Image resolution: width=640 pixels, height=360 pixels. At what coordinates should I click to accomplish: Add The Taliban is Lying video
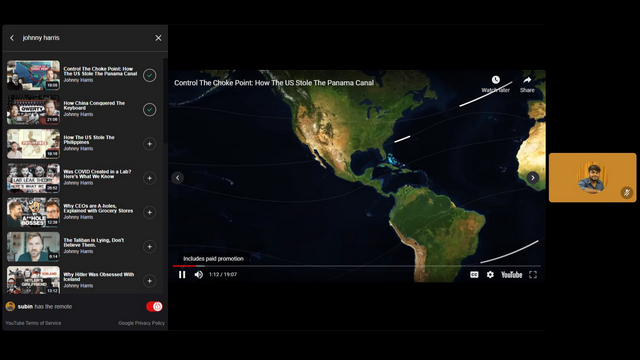click(x=149, y=247)
